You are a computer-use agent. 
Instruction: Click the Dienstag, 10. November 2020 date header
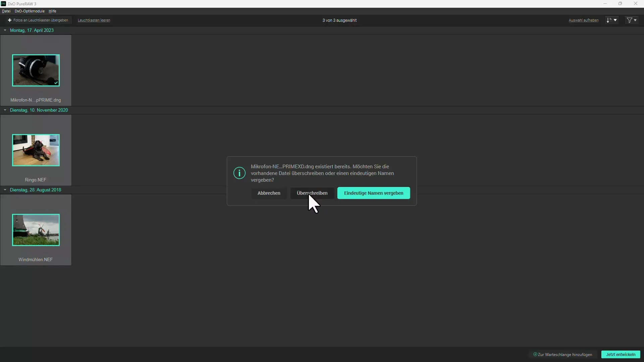39,110
